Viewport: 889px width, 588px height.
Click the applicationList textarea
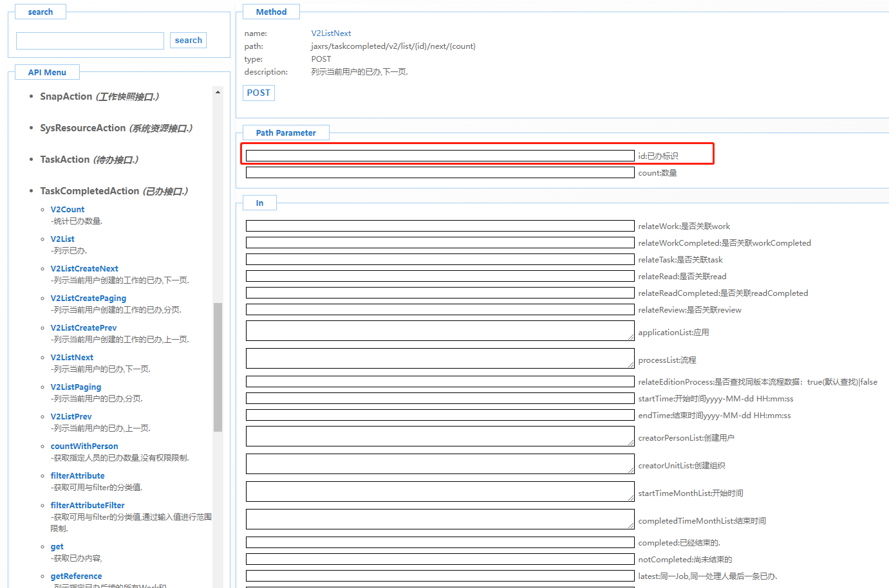coord(440,331)
